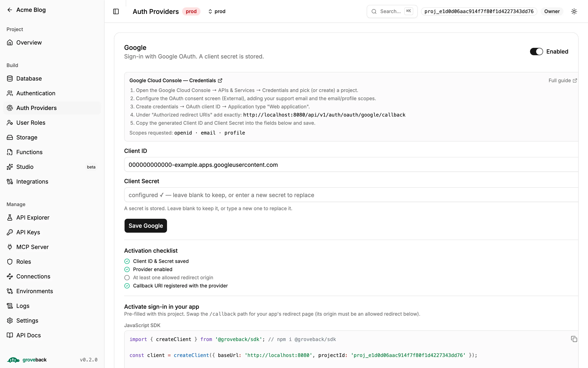The image size is (588, 368).
Task: Click the API Keys key icon
Action: coord(10,232)
